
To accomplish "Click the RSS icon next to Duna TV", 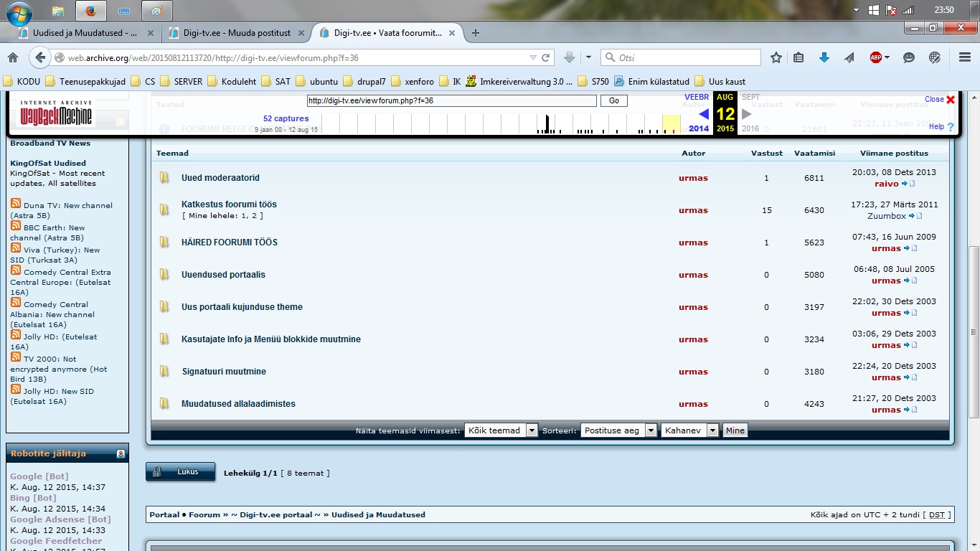I will (x=16, y=204).
